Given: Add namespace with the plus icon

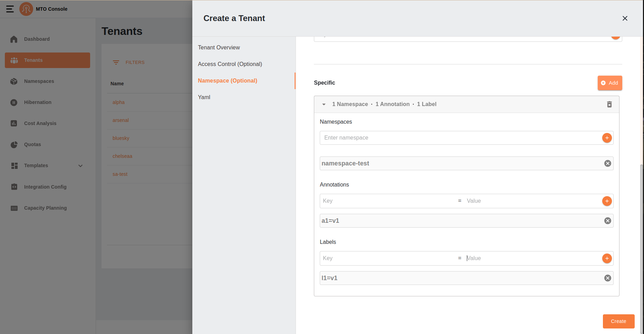Looking at the screenshot, I should [x=607, y=138].
